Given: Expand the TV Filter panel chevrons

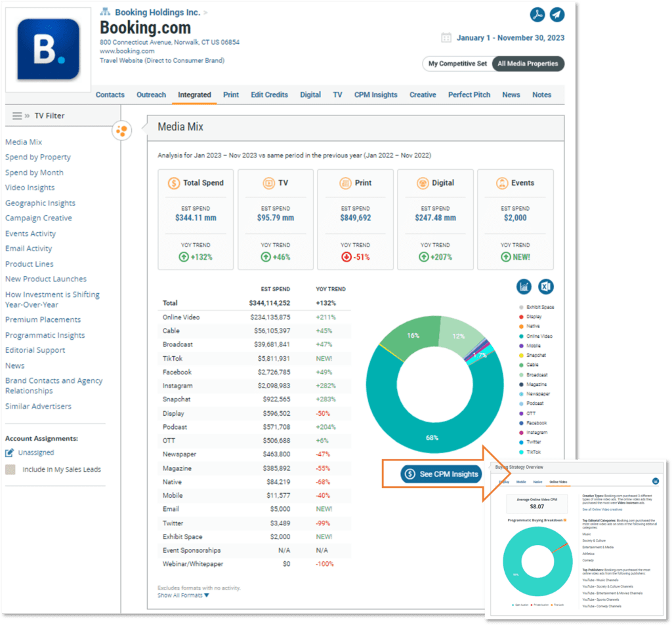Looking at the screenshot, I should pyautogui.click(x=27, y=115).
